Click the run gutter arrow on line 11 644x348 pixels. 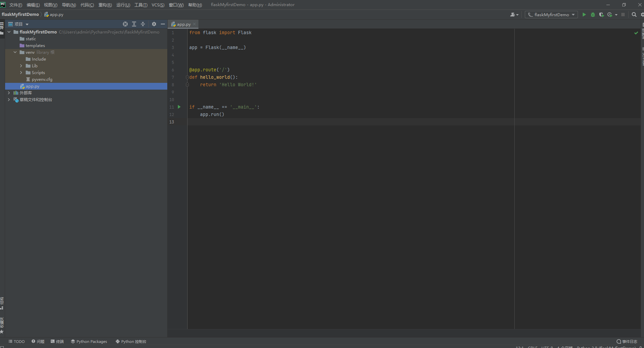point(179,107)
